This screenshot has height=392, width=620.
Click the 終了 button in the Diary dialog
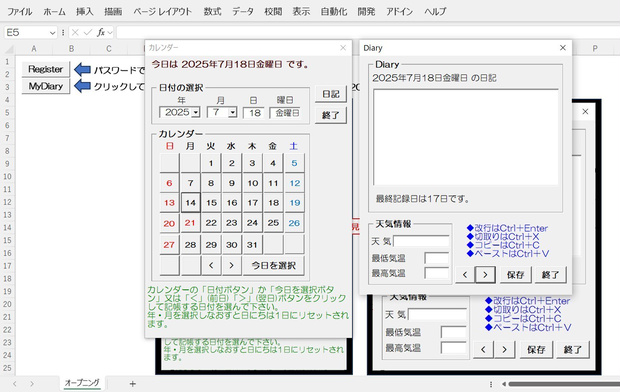click(550, 275)
